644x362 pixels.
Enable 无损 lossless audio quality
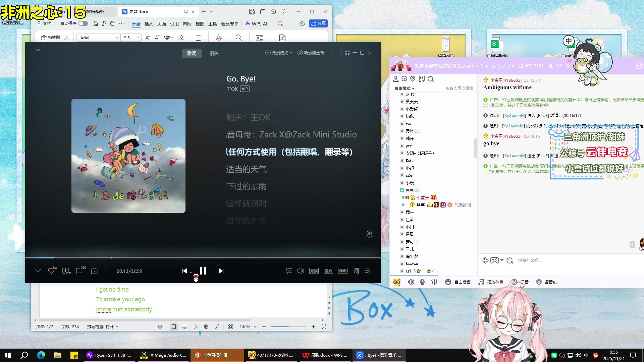coord(314,270)
